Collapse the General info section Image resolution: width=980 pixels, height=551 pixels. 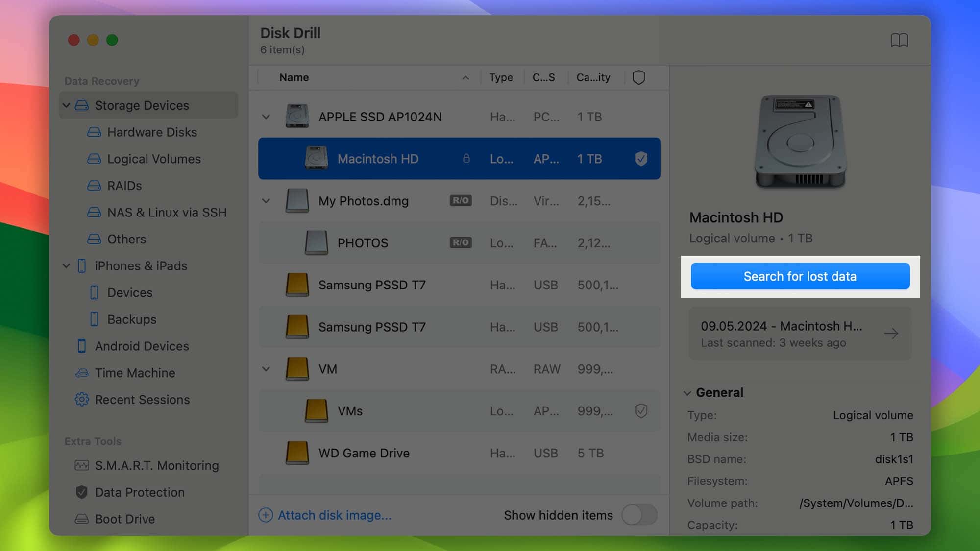pyautogui.click(x=687, y=393)
